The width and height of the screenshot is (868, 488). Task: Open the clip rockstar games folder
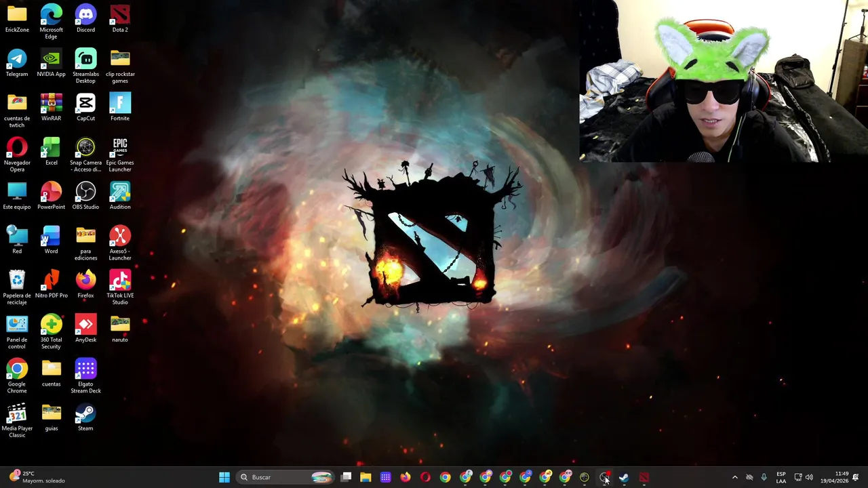coord(120,66)
